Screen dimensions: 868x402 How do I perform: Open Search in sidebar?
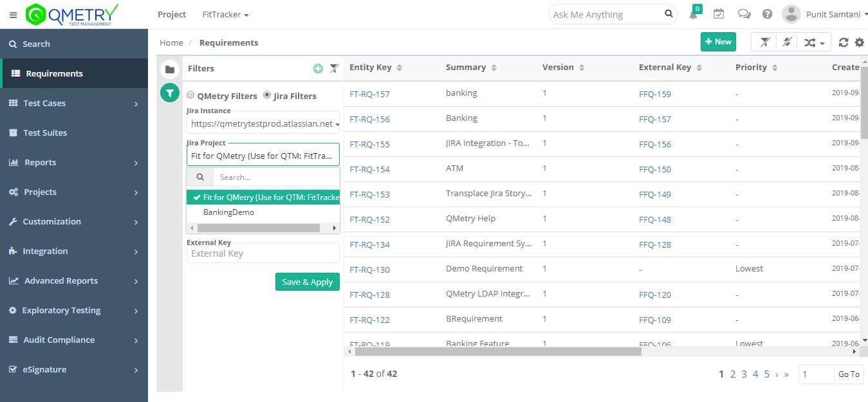pyautogui.click(x=74, y=44)
